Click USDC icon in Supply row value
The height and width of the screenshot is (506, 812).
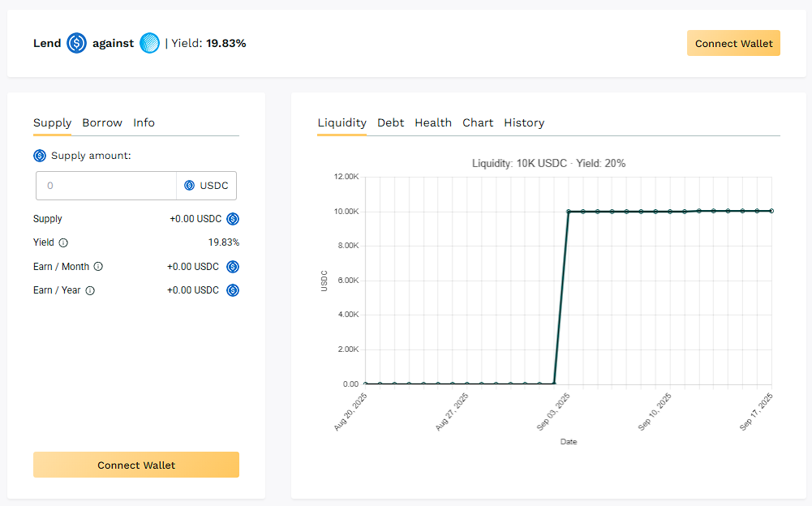click(233, 219)
